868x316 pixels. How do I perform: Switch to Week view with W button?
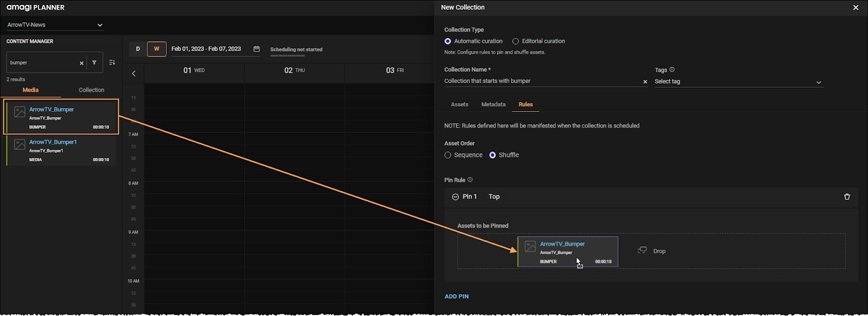[157, 49]
